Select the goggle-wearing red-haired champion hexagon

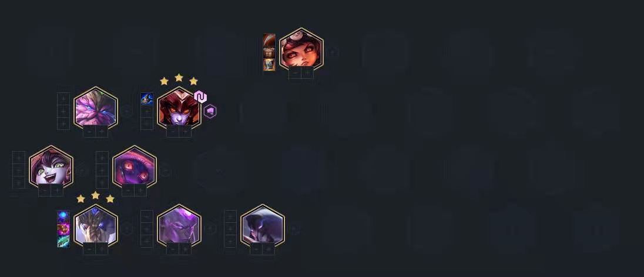(x=301, y=49)
